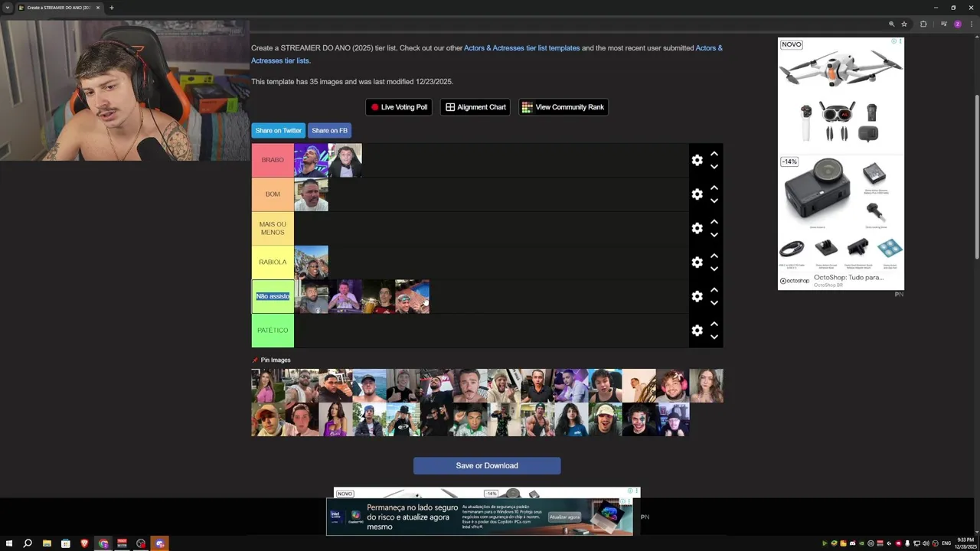Move BRABO row up with arrow
This screenshot has height=551, width=980.
tap(714, 154)
